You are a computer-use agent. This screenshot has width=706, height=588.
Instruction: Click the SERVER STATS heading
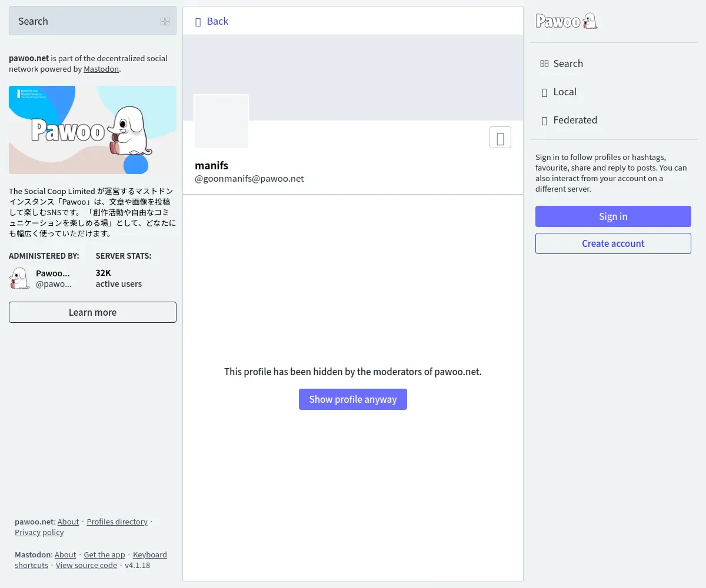coord(124,256)
